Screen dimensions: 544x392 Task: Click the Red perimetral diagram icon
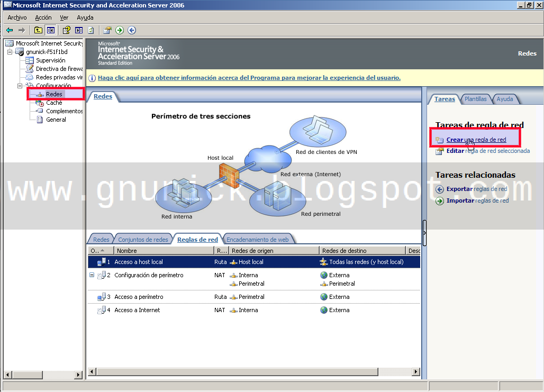pos(277,199)
